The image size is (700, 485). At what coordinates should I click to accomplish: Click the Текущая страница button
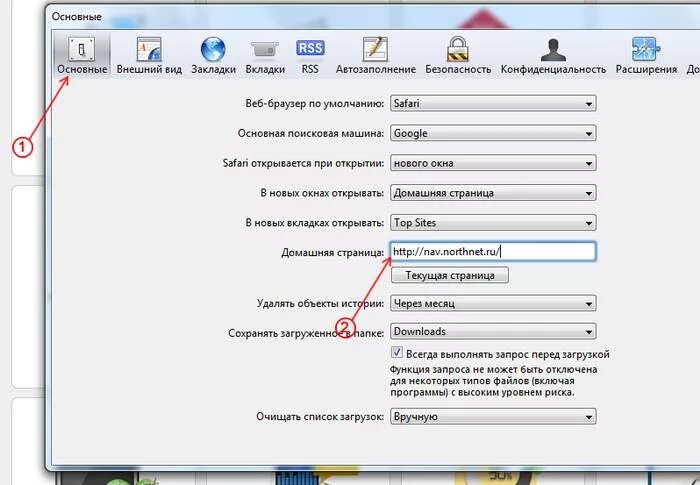click(450, 275)
